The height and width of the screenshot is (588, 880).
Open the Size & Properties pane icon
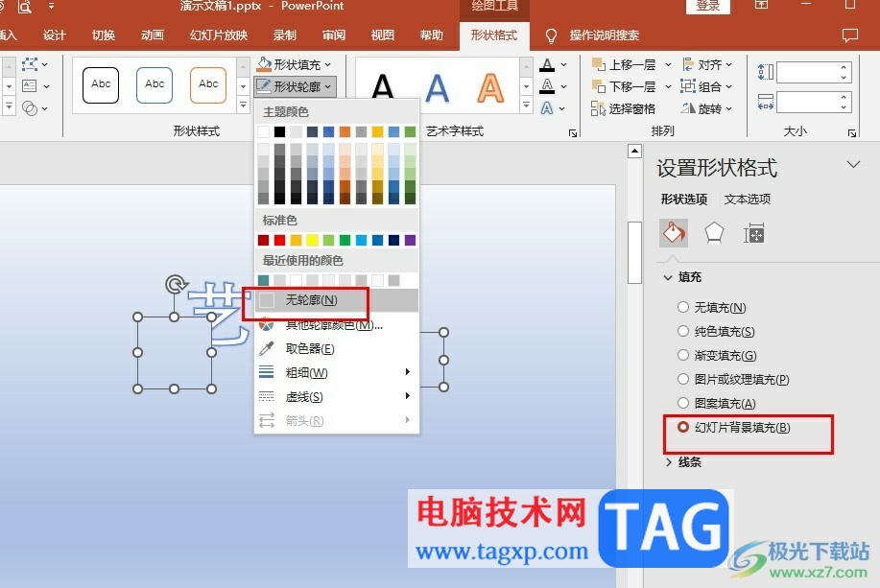tap(753, 233)
